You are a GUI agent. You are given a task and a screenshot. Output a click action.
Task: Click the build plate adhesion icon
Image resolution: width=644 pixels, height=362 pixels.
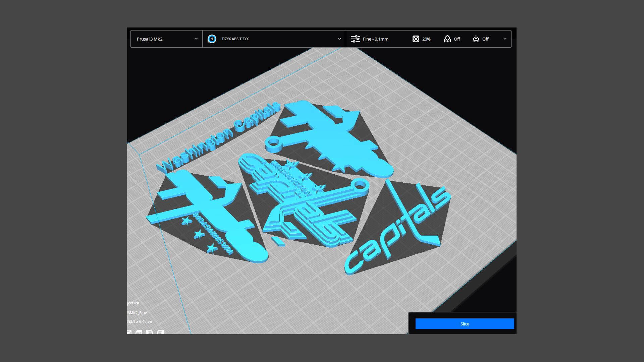coord(476,39)
